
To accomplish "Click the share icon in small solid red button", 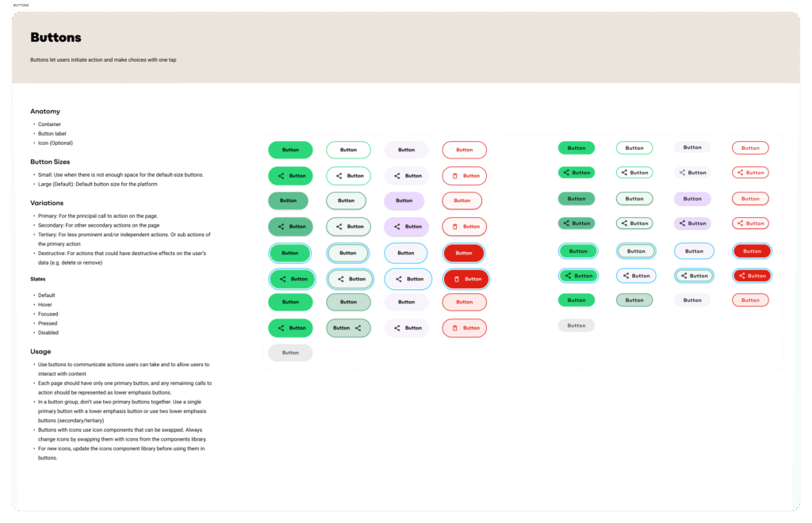I will coord(741,276).
